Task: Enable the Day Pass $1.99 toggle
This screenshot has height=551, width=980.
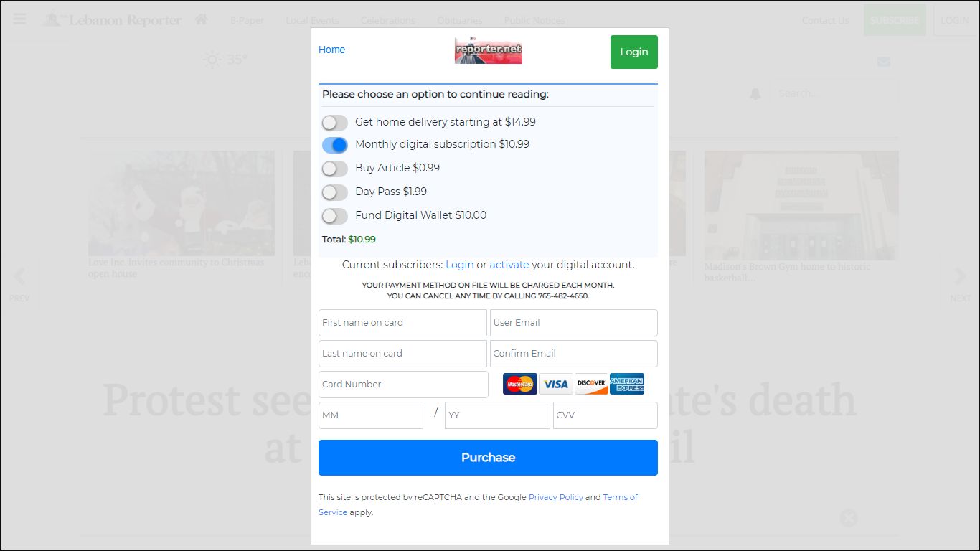Action: (334, 192)
